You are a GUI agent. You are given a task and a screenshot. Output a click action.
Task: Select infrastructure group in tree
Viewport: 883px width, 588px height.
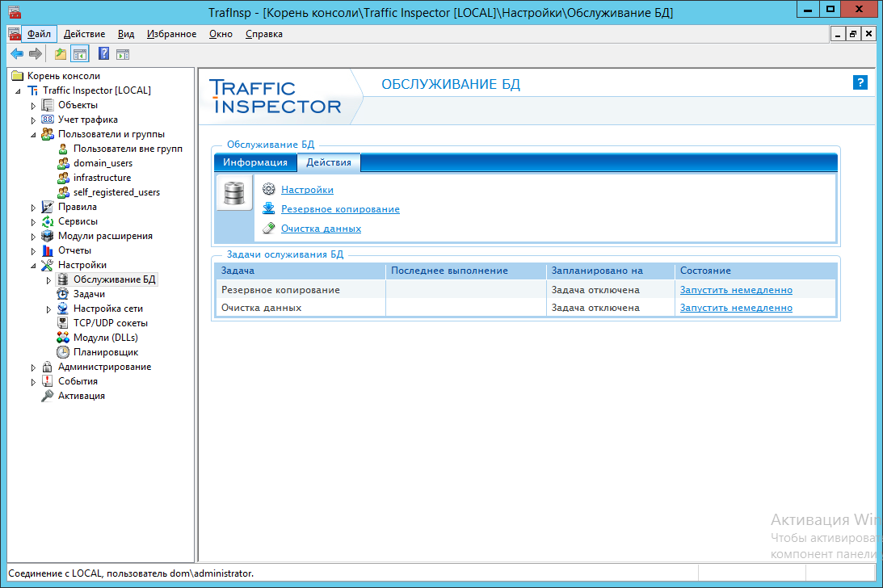[x=102, y=178]
